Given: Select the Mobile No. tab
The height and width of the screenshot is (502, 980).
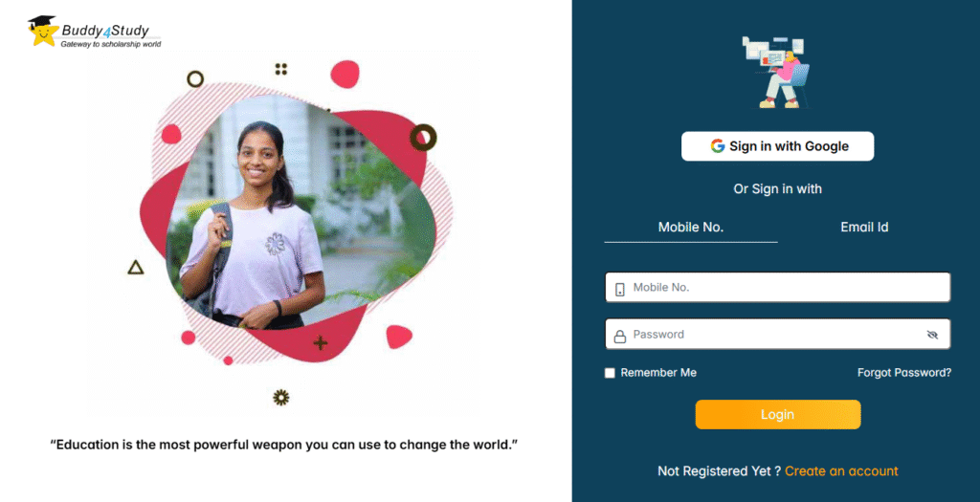Looking at the screenshot, I should [x=691, y=228].
